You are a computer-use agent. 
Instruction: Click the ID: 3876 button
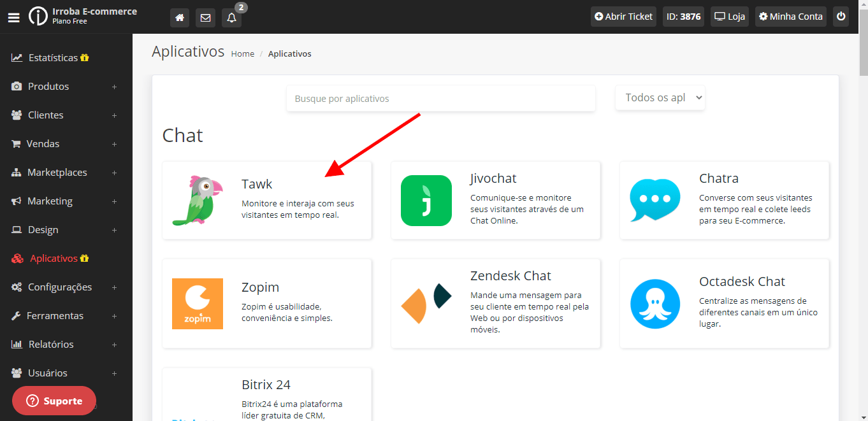[684, 17]
